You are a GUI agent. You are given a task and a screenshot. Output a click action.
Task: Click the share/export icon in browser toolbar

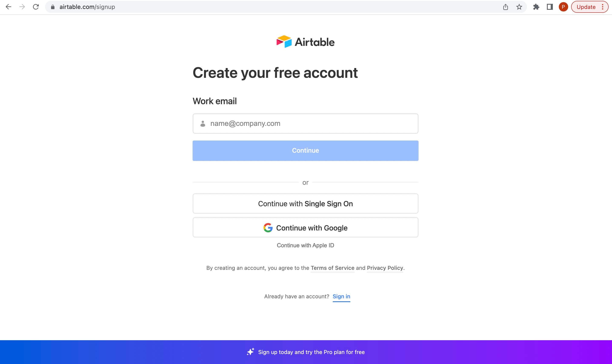point(506,7)
